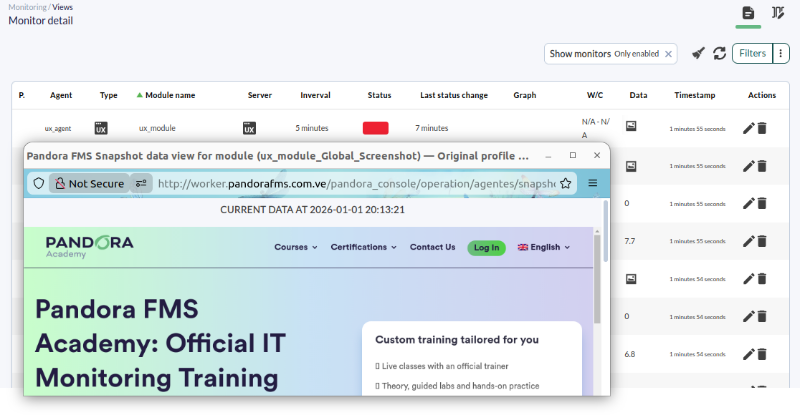Screen dimensions: 800x420
Task: Click the '7 minutes' last status change
Action: (x=432, y=128)
